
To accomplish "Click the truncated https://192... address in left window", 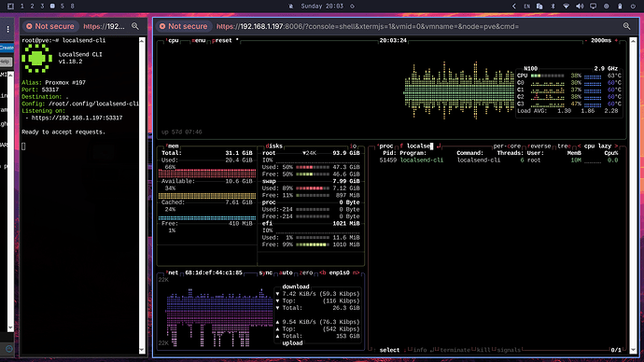I will coord(104,26).
